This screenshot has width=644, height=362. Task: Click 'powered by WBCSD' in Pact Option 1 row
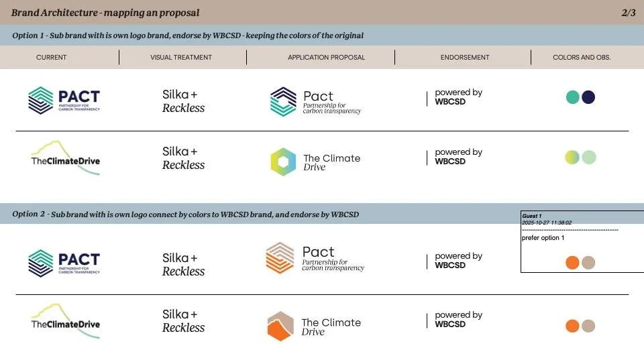pos(458,97)
